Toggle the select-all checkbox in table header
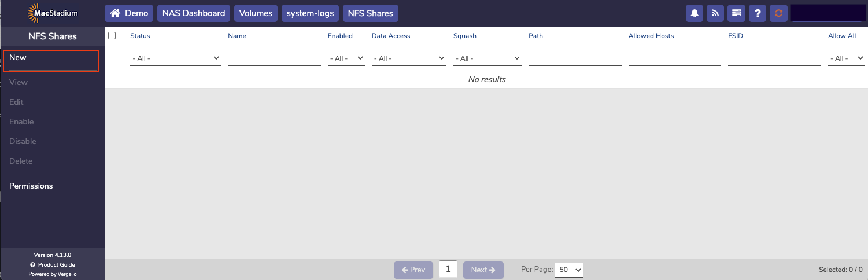868x280 pixels. [x=112, y=36]
